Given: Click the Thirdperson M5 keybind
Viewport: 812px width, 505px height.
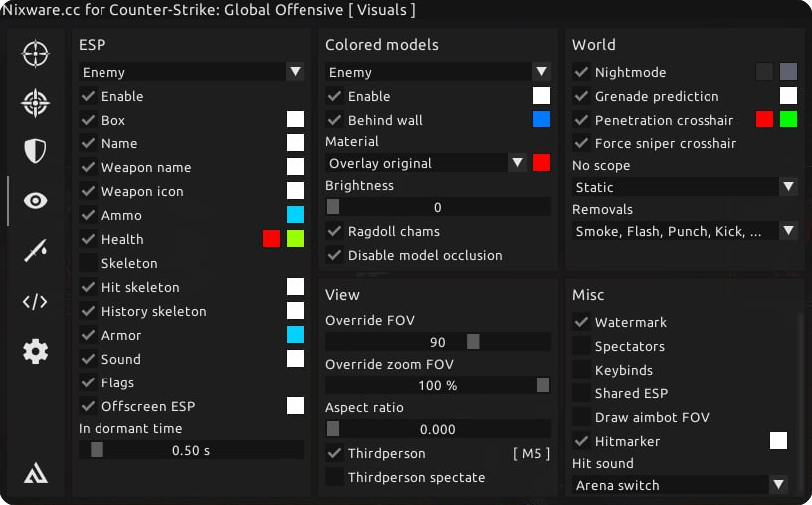Looking at the screenshot, I should pyautogui.click(x=531, y=453).
